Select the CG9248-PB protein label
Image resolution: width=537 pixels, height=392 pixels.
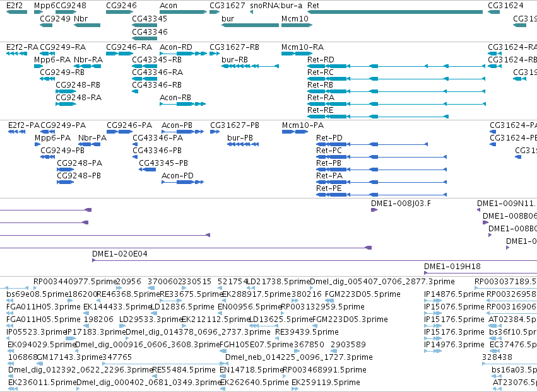79,175
